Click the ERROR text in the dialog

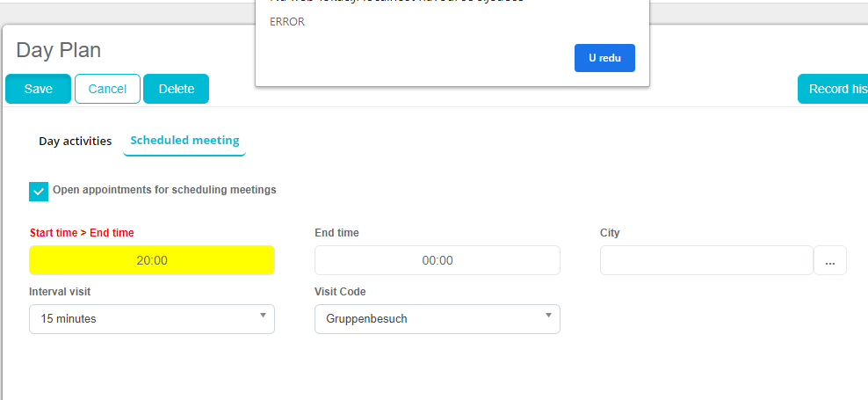pyautogui.click(x=287, y=22)
